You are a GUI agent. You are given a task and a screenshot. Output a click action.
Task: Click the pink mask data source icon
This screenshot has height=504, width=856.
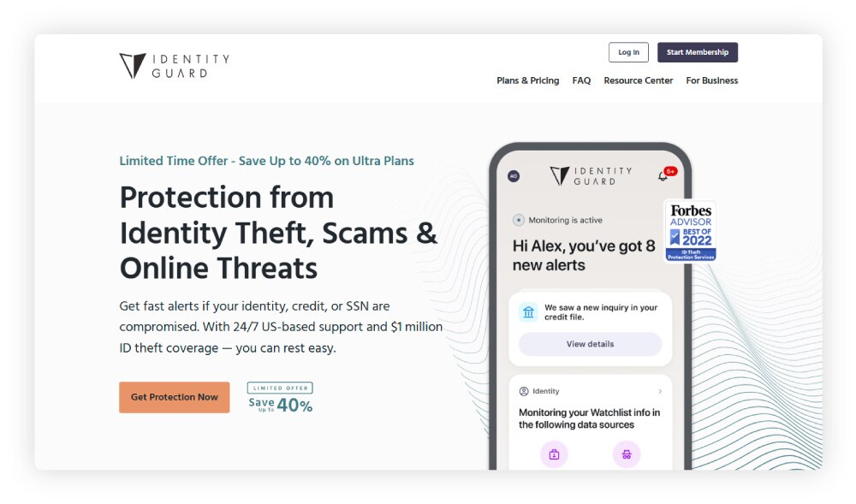tap(627, 454)
